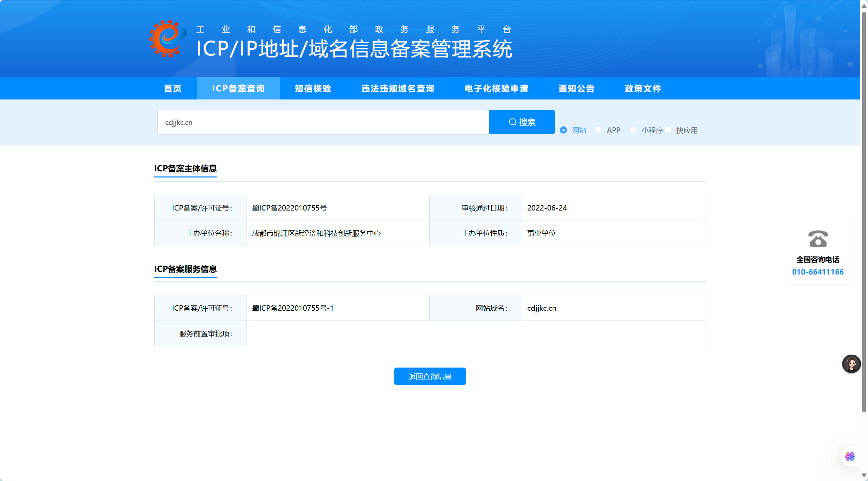Select the 小程序 radio button

[x=633, y=130]
